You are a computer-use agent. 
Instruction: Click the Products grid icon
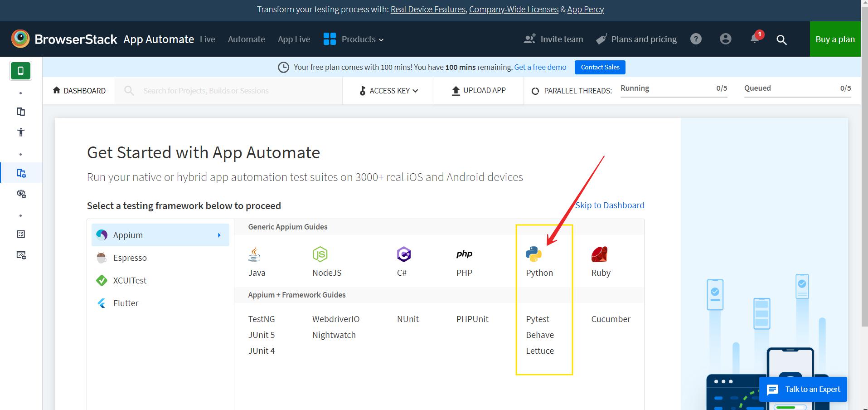tap(330, 39)
